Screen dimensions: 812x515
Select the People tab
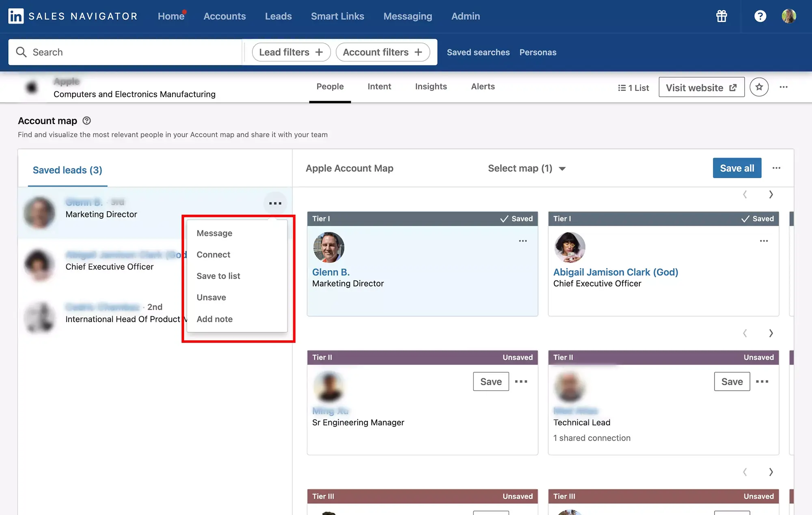tap(330, 86)
